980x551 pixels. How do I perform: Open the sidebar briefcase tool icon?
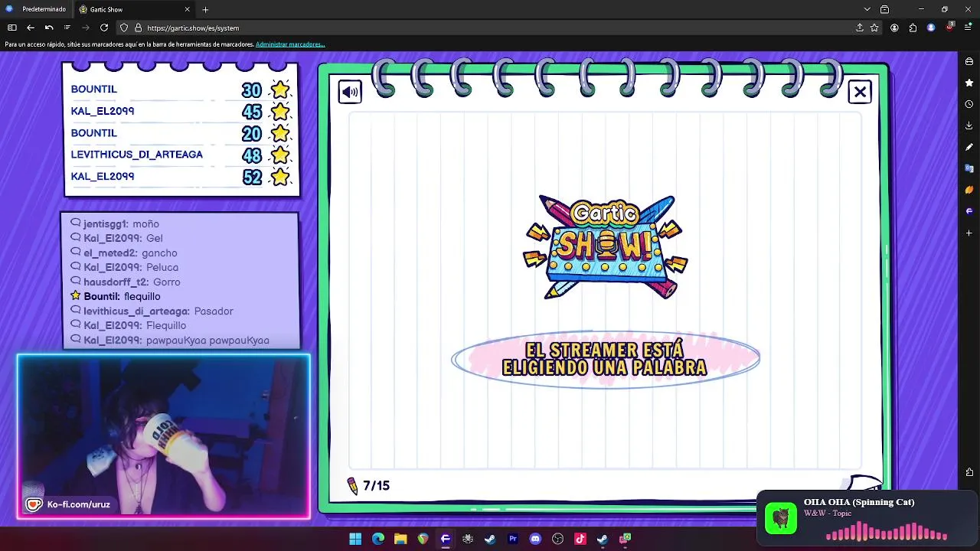969,61
